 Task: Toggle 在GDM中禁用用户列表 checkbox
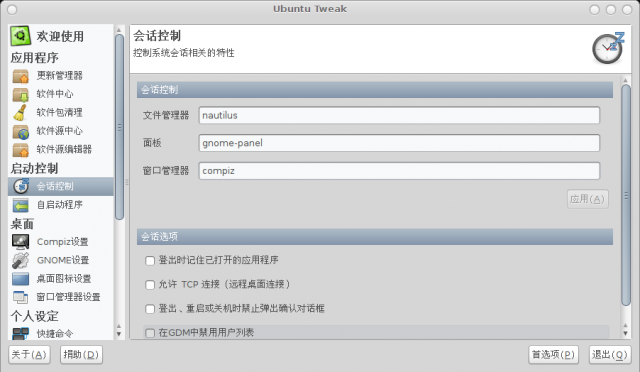click(x=150, y=333)
